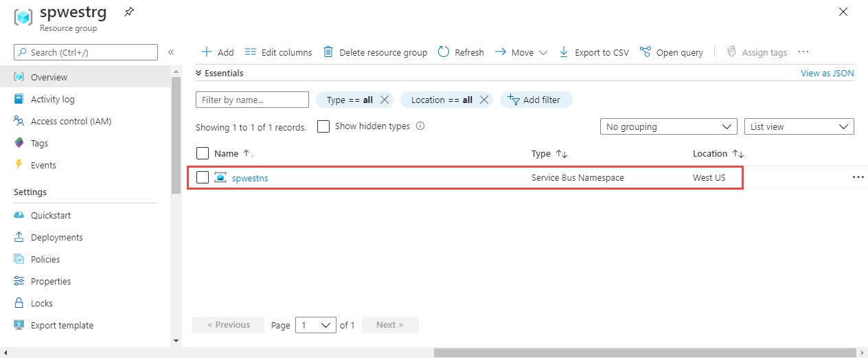The width and height of the screenshot is (868, 358).
Task: Close the resource group blade
Action: point(843,12)
